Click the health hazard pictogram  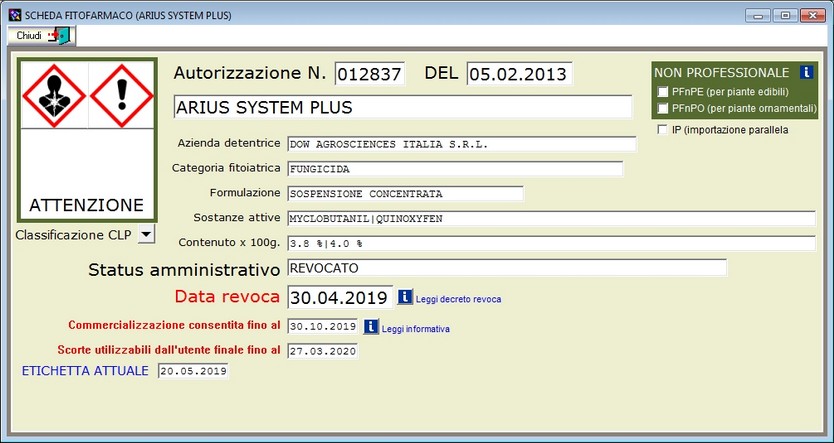(x=54, y=96)
